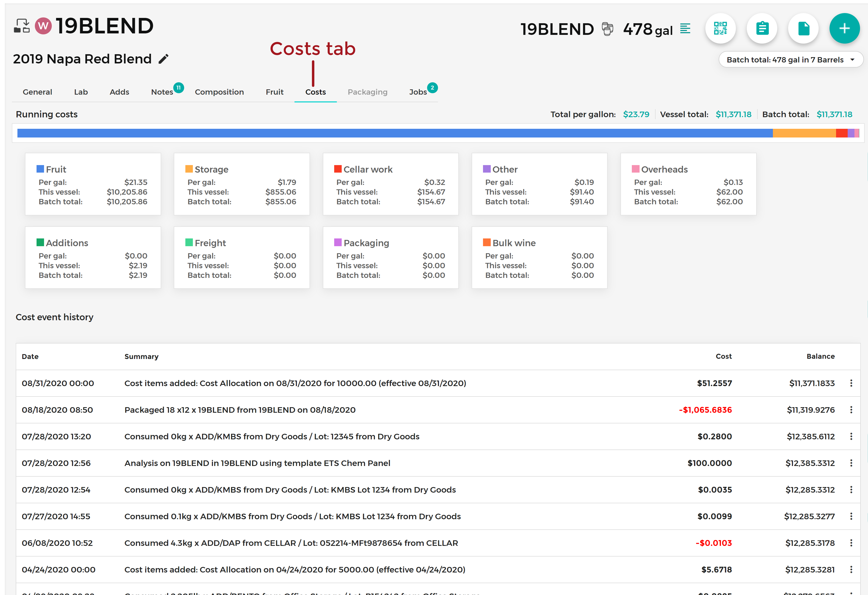Click the Summary column header
Screen dimensions: 868x595
pos(142,356)
